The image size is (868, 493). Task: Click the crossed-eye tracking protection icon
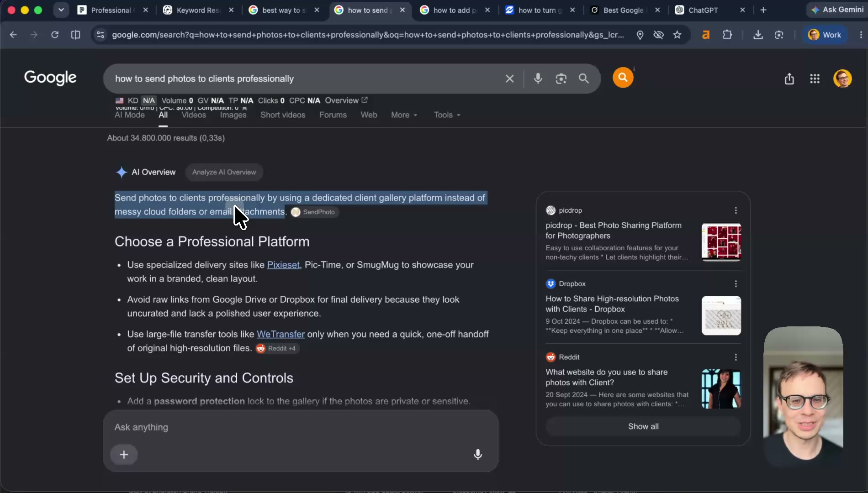pyautogui.click(x=658, y=35)
